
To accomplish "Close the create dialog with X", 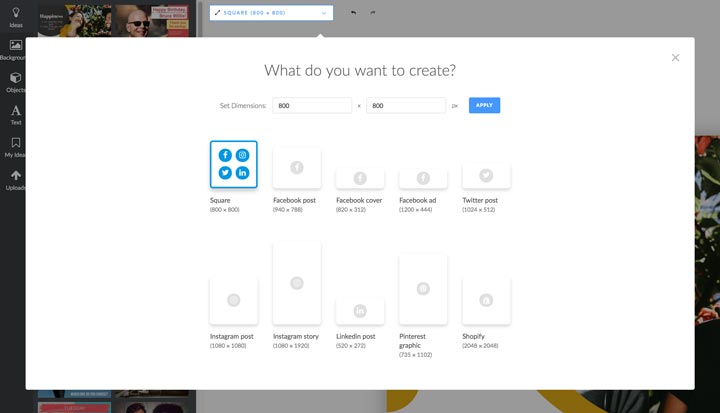I will click(675, 57).
